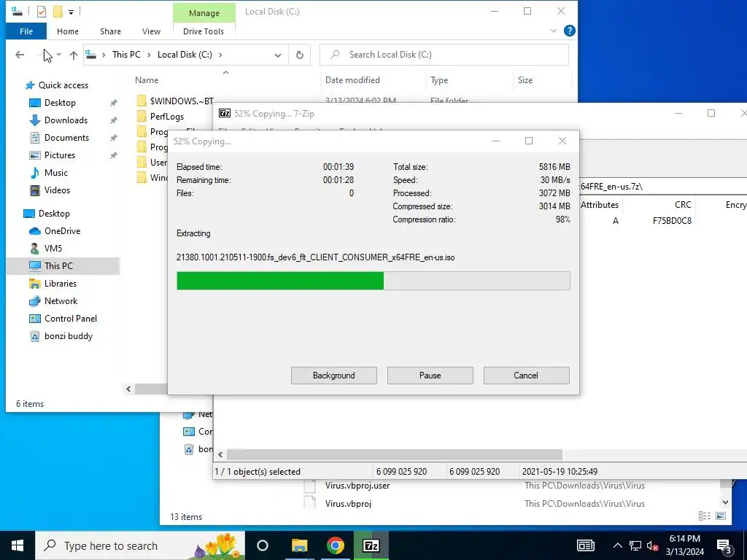Image resolution: width=747 pixels, height=560 pixels.
Task: Refresh the Local Disk (C:) view
Action: (300, 55)
